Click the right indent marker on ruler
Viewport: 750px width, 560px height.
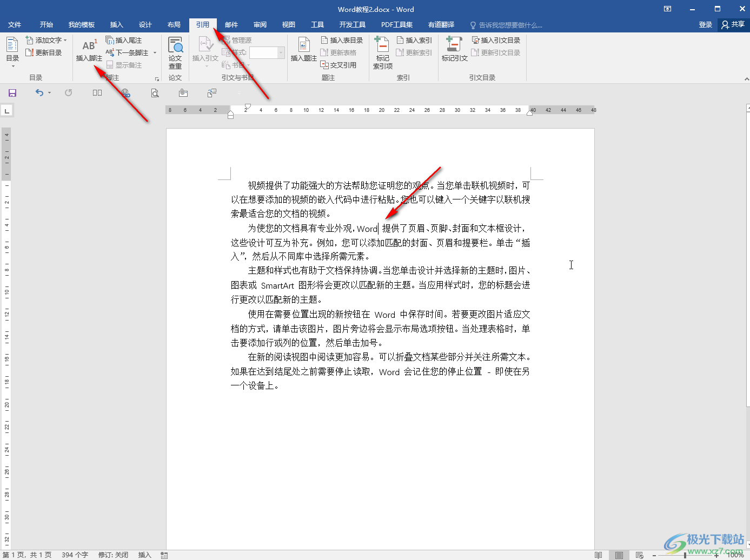point(530,112)
